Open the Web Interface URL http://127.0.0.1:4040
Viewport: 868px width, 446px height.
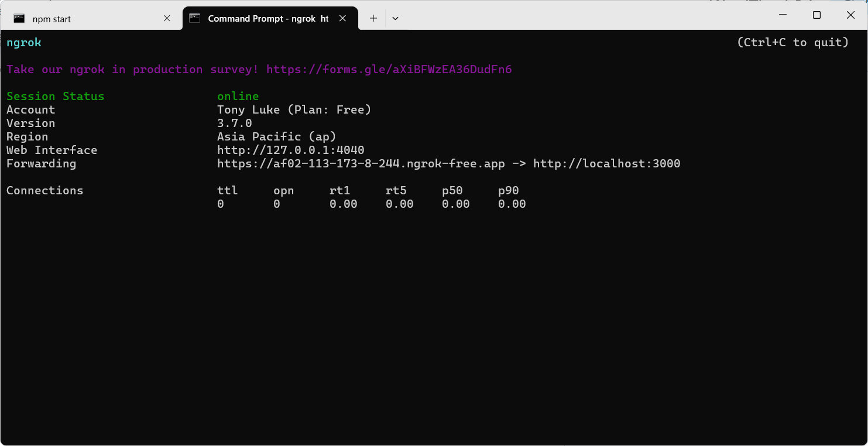tap(291, 150)
